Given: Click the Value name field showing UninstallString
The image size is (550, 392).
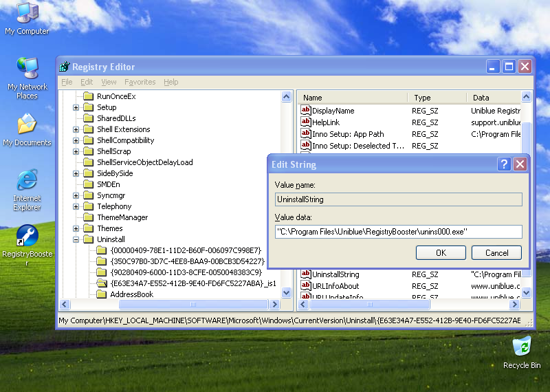Looking at the screenshot, I should 399,199.
